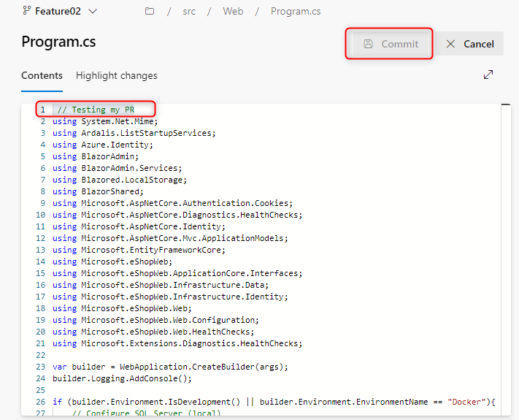Click the eShopWeb.Web.HealthChecks using line

(153, 332)
